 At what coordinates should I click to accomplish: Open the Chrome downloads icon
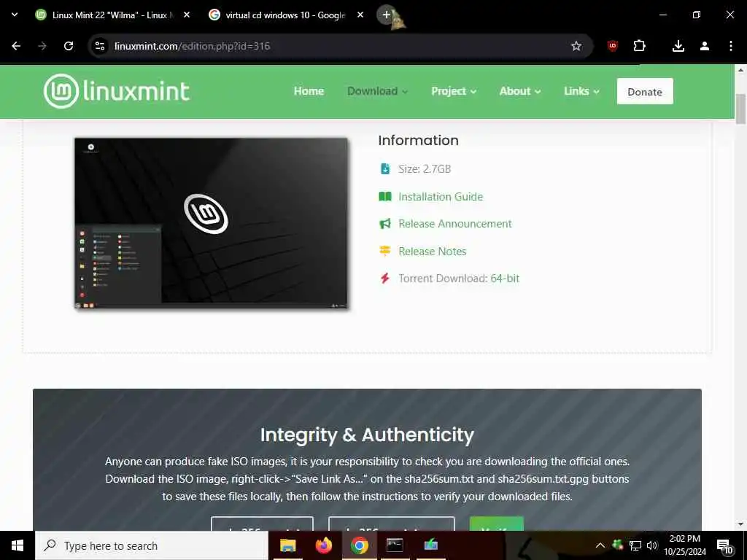(x=678, y=46)
